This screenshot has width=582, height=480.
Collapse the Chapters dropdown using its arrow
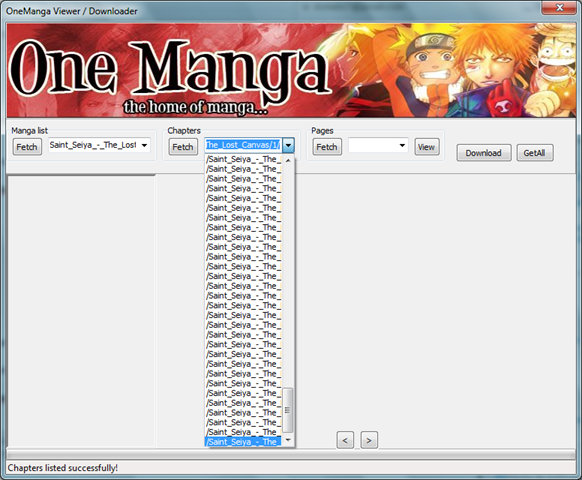pyautogui.click(x=288, y=145)
